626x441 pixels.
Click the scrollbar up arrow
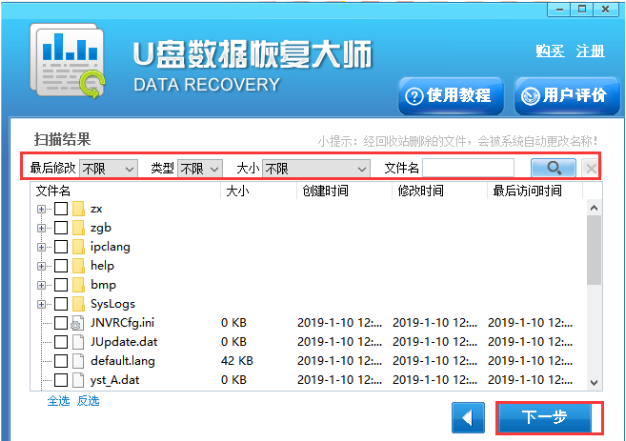tap(594, 208)
